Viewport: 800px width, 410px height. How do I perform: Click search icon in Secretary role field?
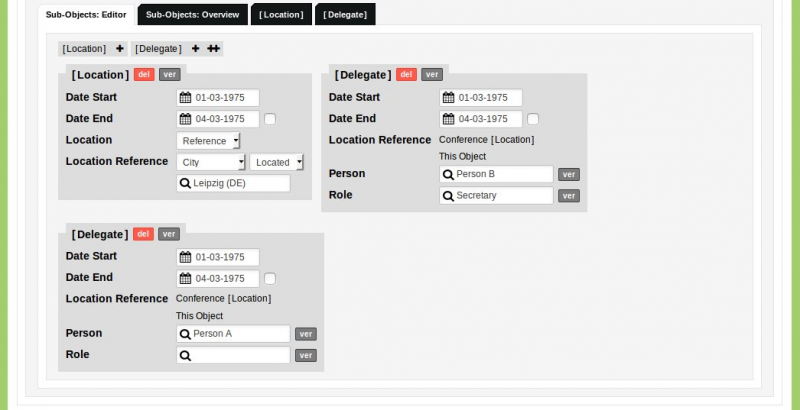448,196
